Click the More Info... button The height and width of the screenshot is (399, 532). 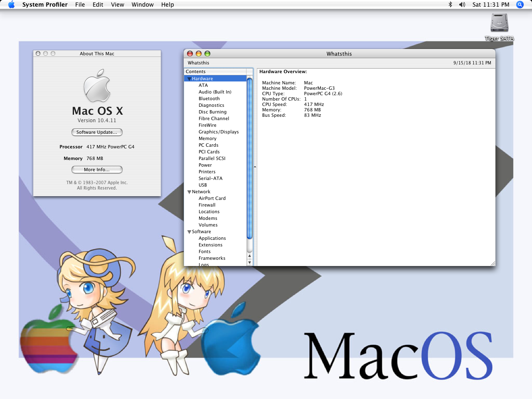pos(97,170)
